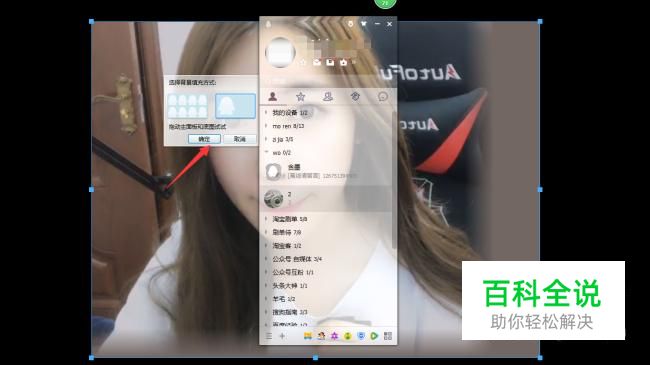Screen dimensions: 650x365
Task: Open the application manager grid icon
Action: point(388,336)
